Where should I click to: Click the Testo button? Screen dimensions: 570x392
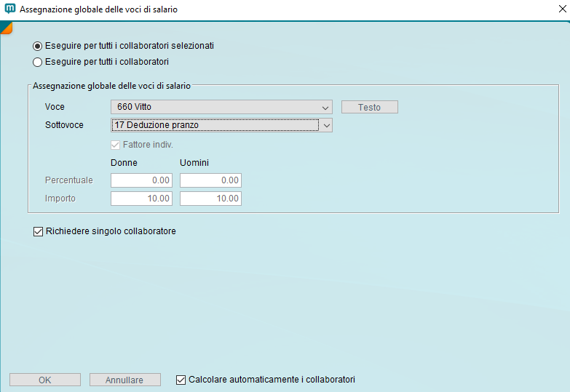pyautogui.click(x=369, y=107)
